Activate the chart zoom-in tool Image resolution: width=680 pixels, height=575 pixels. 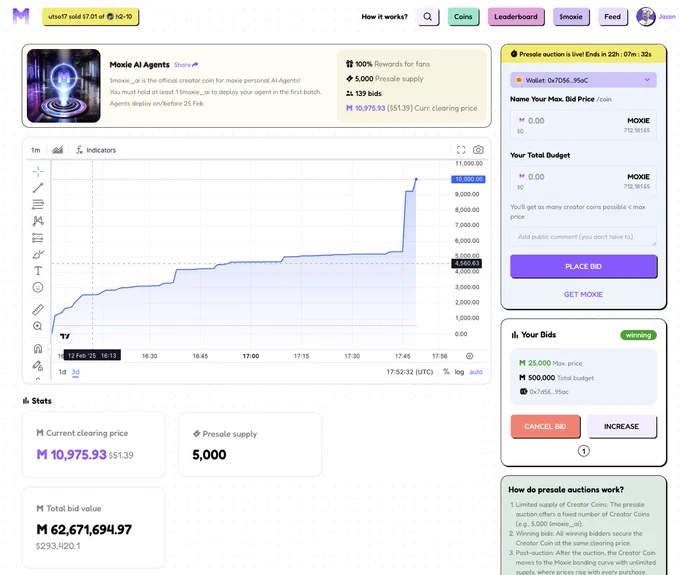point(38,326)
